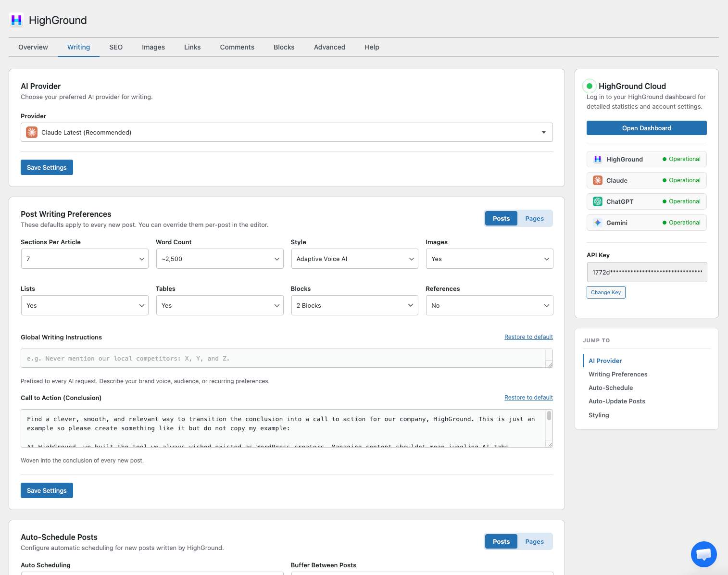Switch to the SEO tab
This screenshot has height=575, width=728.
click(116, 47)
